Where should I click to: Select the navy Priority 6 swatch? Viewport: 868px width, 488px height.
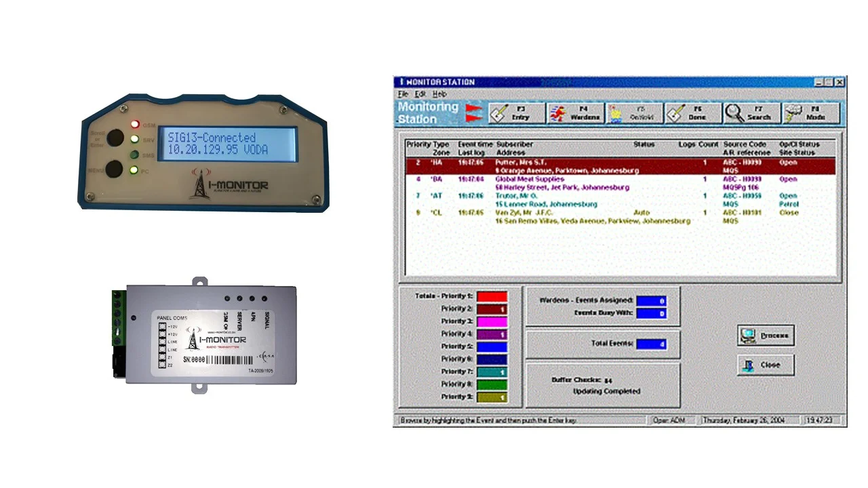point(492,359)
